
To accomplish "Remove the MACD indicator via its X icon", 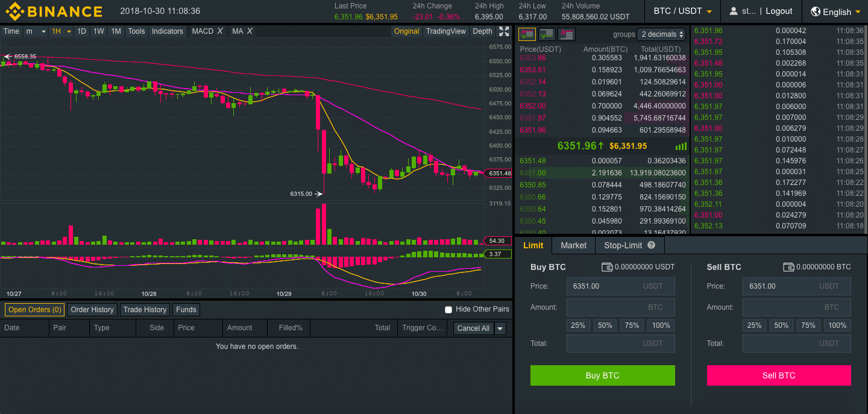I will [x=220, y=31].
